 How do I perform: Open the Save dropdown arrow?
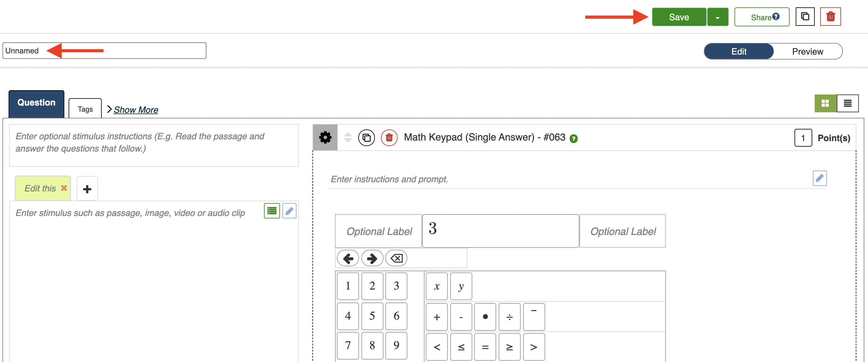[717, 17]
